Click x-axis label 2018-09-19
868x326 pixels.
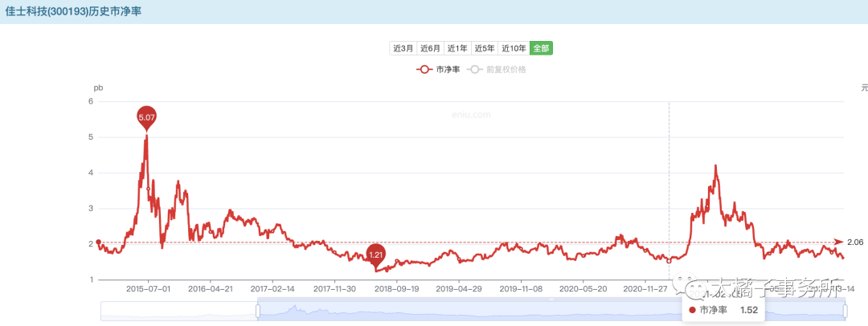(x=395, y=289)
